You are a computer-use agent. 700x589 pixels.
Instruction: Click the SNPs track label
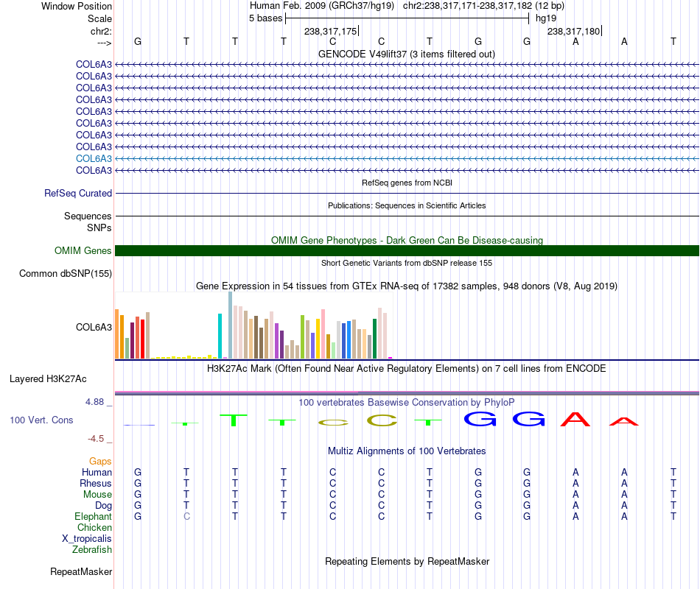tap(99, 228)
